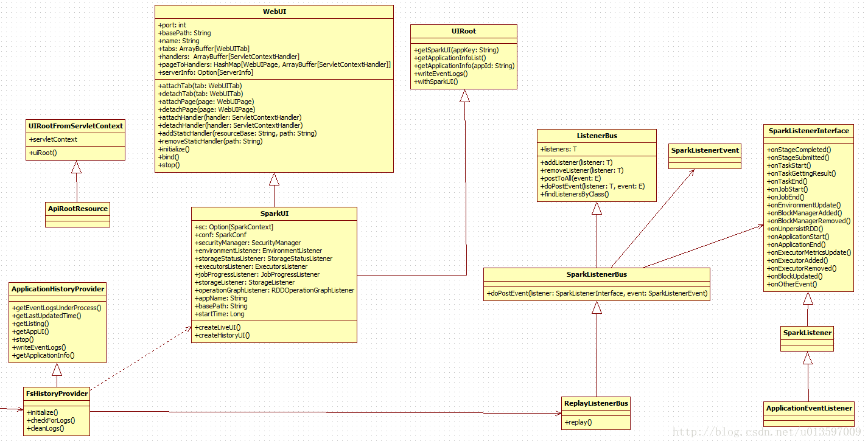Select +onUnpersistRDD() method

click(x=796, y=229)
